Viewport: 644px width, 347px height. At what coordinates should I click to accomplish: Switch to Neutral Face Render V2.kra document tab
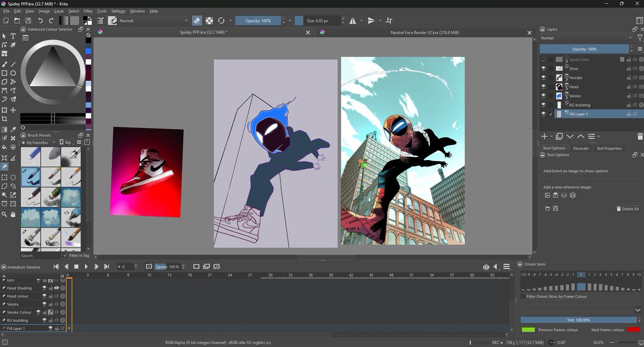coord(425,32)
